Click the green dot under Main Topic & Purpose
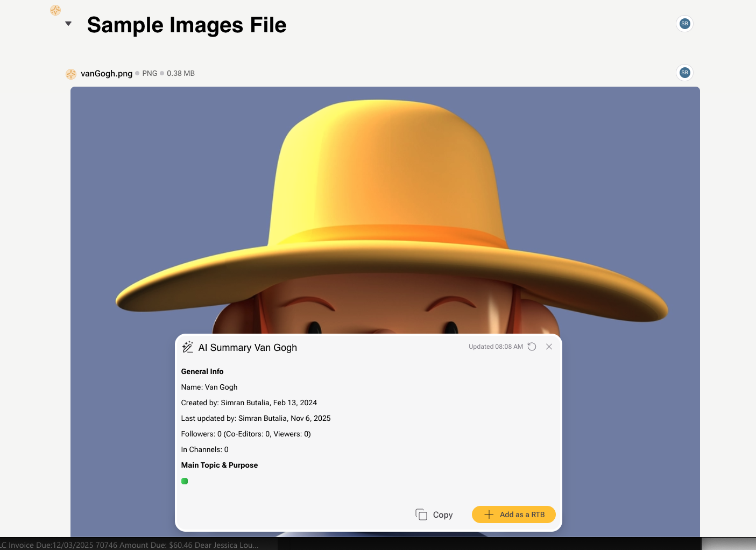Viewport: 756px width, 550px height. click(185, 481)
